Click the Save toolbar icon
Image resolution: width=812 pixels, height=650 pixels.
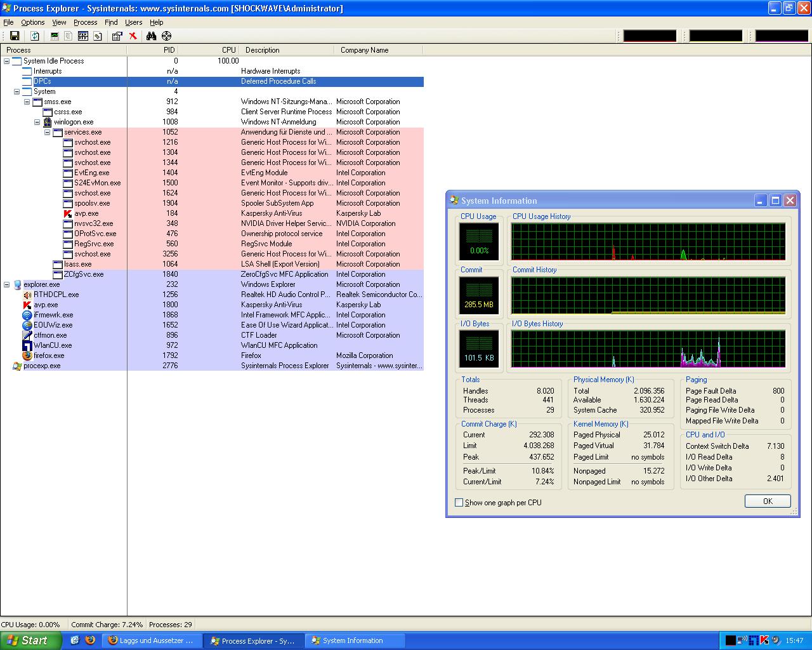click(15, 36)
